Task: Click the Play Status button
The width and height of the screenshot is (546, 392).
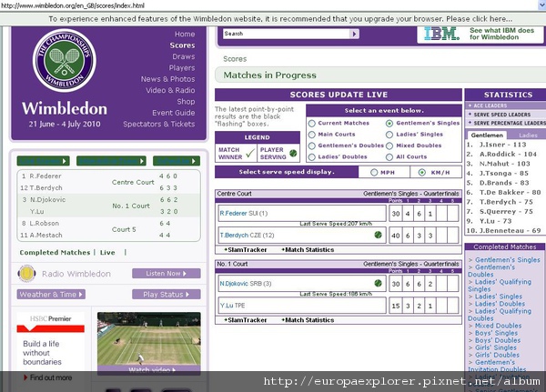Action: 167,294
